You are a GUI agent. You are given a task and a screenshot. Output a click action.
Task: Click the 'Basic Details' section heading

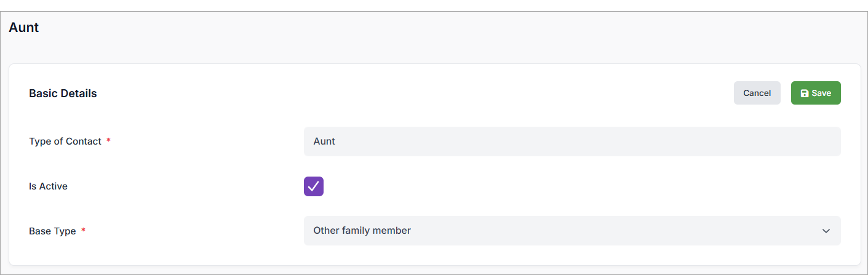pyautogui.click(x=63, y=94)
